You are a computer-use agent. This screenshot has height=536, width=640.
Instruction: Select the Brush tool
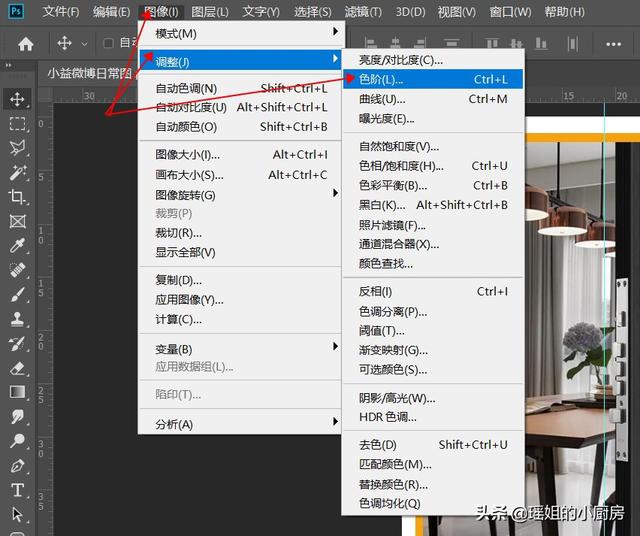click(x=17, y=294)
